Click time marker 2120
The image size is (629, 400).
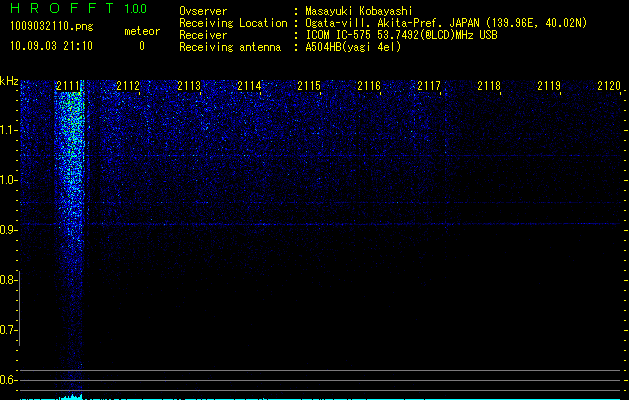point(609,86)
